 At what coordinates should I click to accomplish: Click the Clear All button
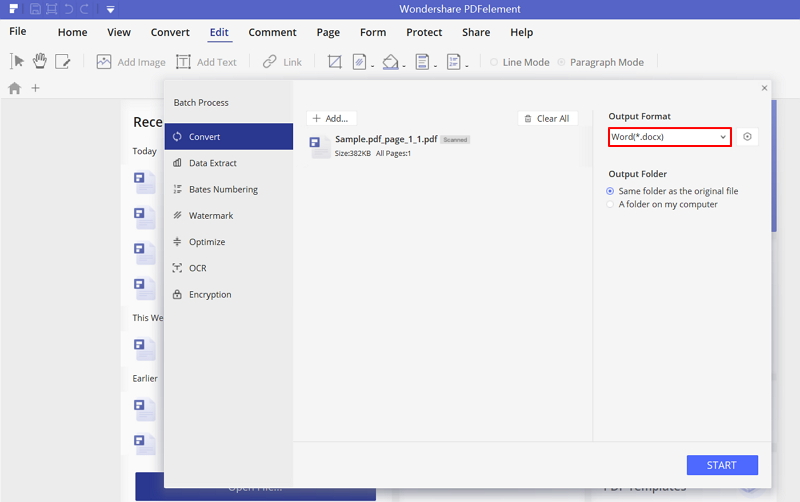[x=547, y=118]
